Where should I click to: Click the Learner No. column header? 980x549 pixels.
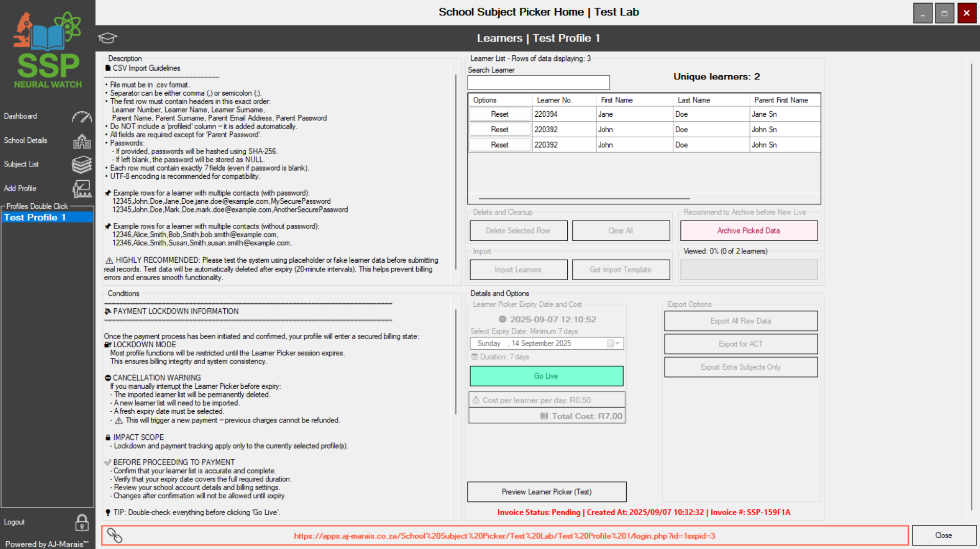554,100
